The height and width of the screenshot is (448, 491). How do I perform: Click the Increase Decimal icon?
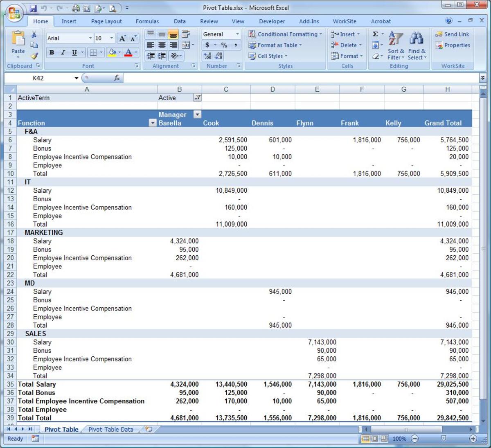207,56
